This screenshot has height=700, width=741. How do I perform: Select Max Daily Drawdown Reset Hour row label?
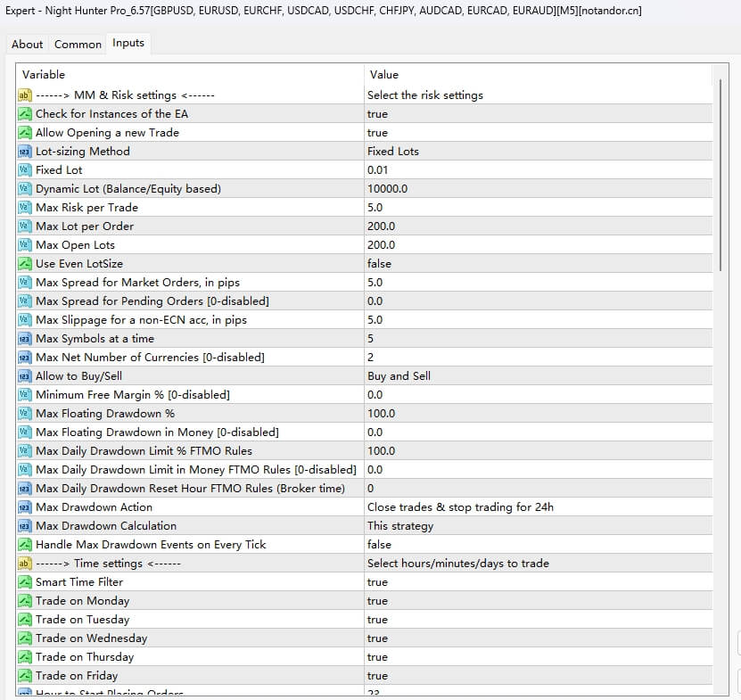point(190,489)
